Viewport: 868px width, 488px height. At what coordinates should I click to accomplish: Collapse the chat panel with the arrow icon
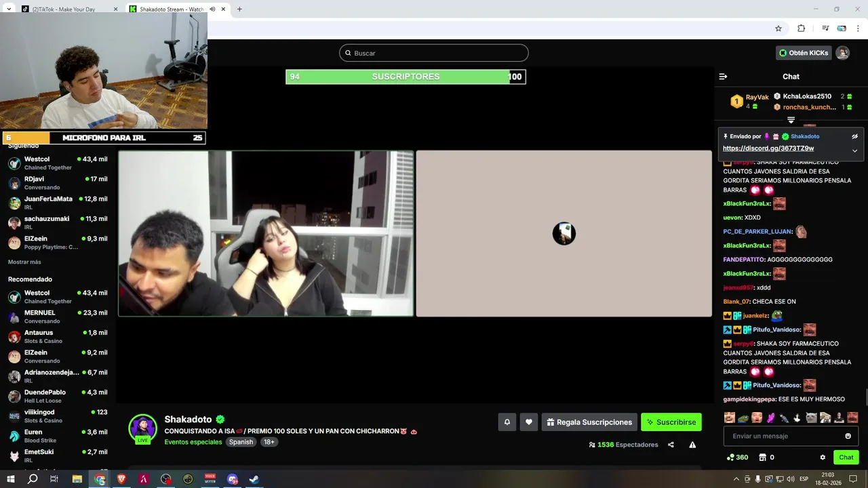pos(723,77)
